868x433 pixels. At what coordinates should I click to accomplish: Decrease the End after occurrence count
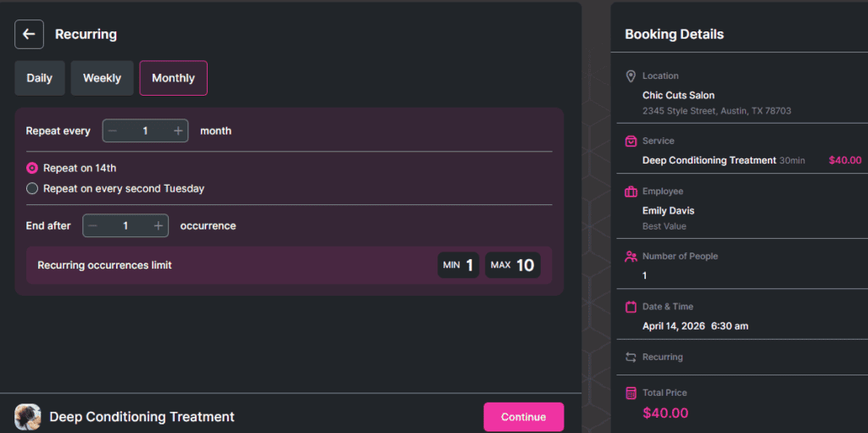tap(92, 226)
